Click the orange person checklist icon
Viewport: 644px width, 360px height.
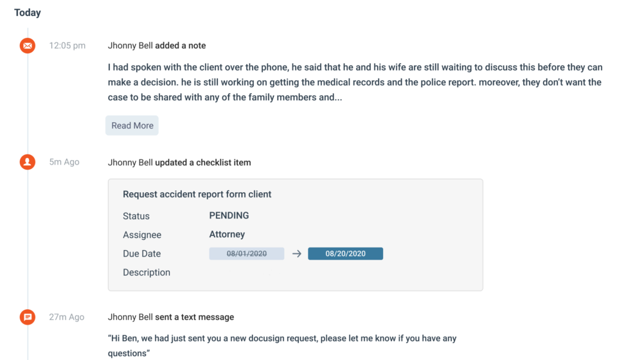pos(28,162)
